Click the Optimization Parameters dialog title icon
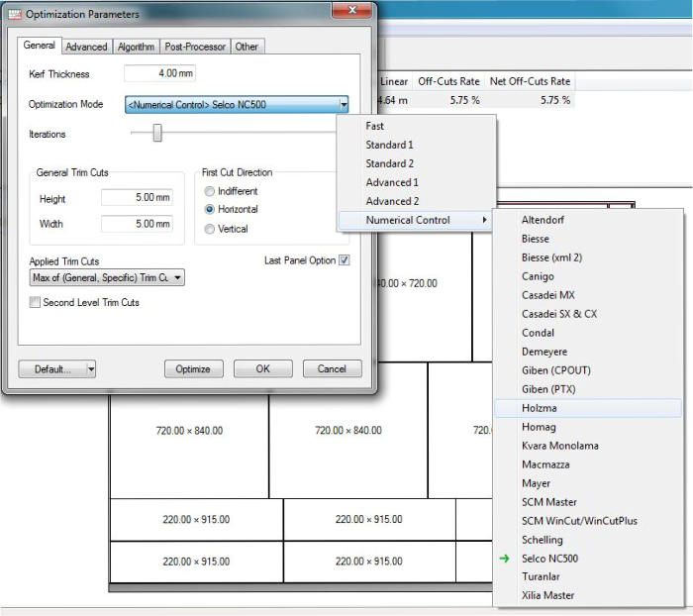This screenshot has width=693, height=616. pos(14,14)
